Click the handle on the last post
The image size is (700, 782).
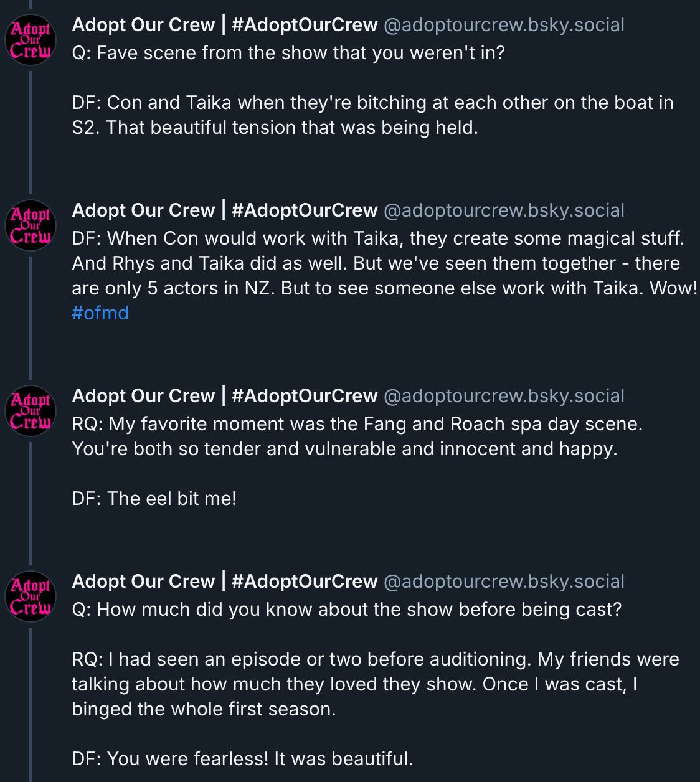click(x=504, y=582)
